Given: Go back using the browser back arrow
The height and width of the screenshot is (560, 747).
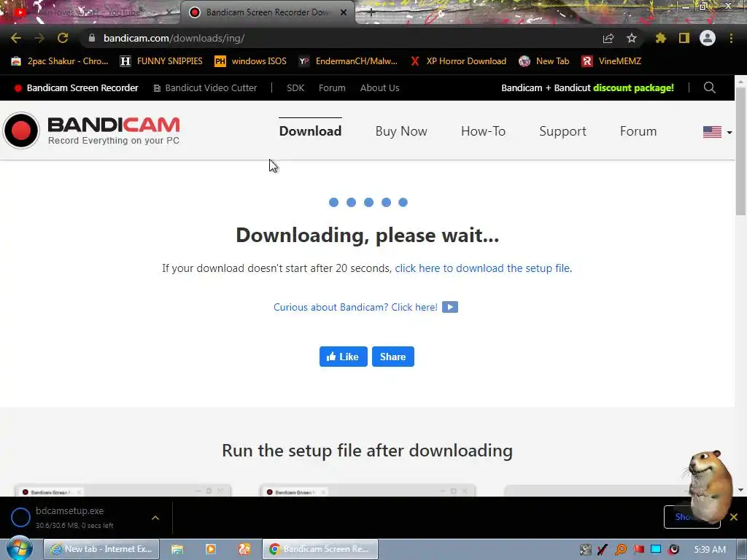Looking at the screenshot, I should (x=16, y=38).
